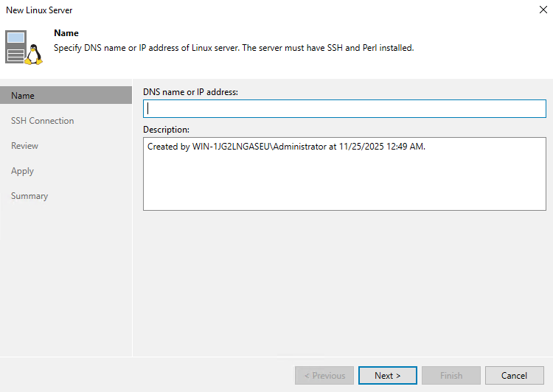Open the Review step in sidebar
Screen dimensions: 553x392
[24, 146]
